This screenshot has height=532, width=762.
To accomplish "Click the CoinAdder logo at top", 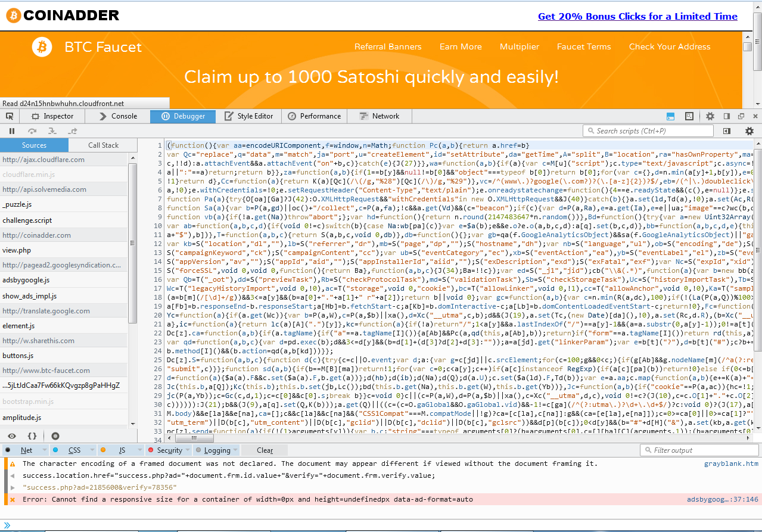I will click(63, 15).
